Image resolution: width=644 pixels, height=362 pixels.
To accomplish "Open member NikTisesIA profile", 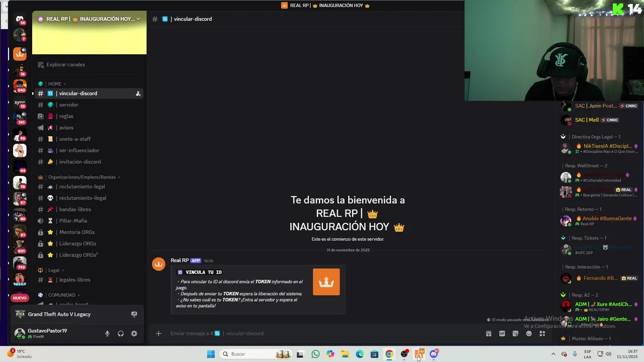I will pos(600,148).
